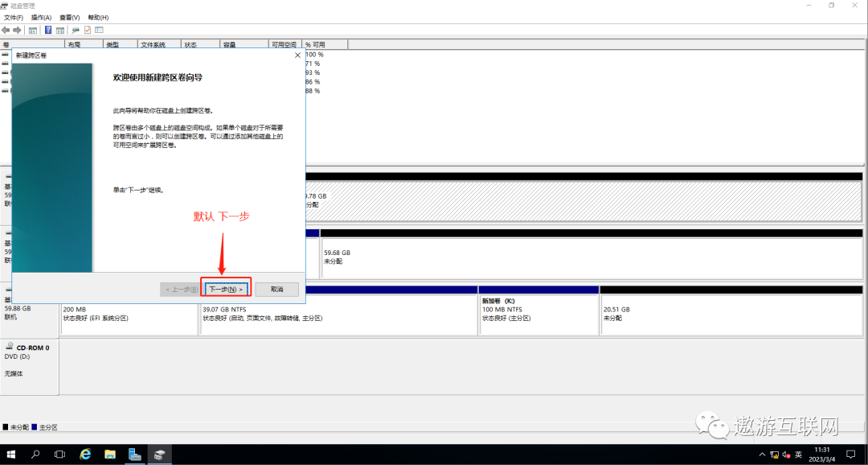Image resolution: width=868 pixels, height=465 pixels.
Task: Open Task View from the taskbar
Action: (x=59, y=455)
